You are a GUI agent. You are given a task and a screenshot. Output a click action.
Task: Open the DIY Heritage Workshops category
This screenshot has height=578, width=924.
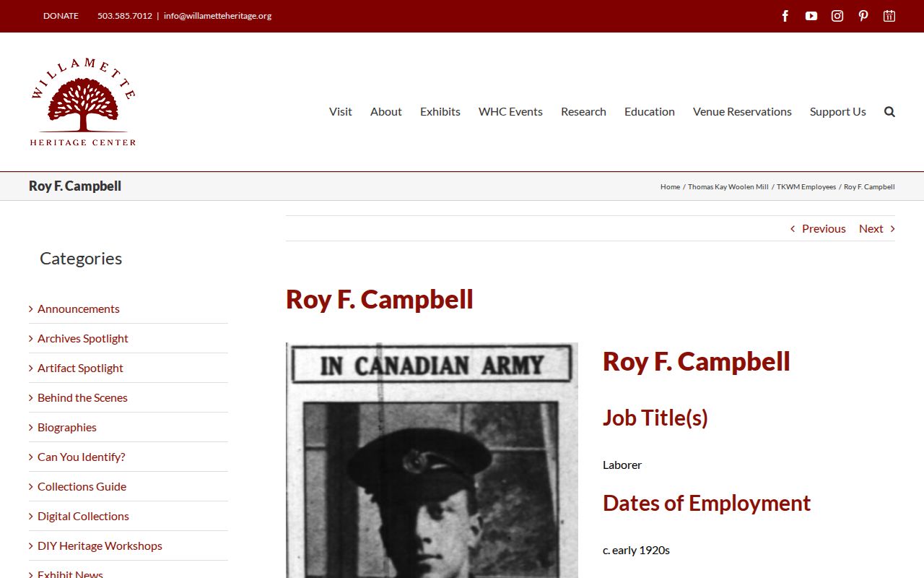[x=100, y=545]
